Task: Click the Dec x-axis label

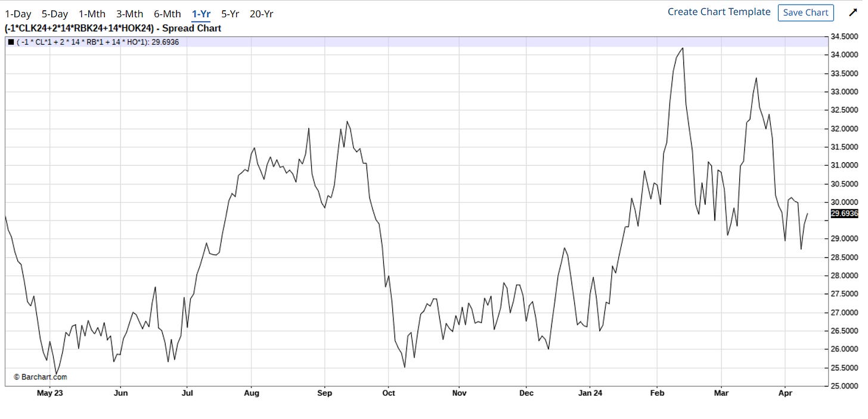Action: click(x=526, y=393)
